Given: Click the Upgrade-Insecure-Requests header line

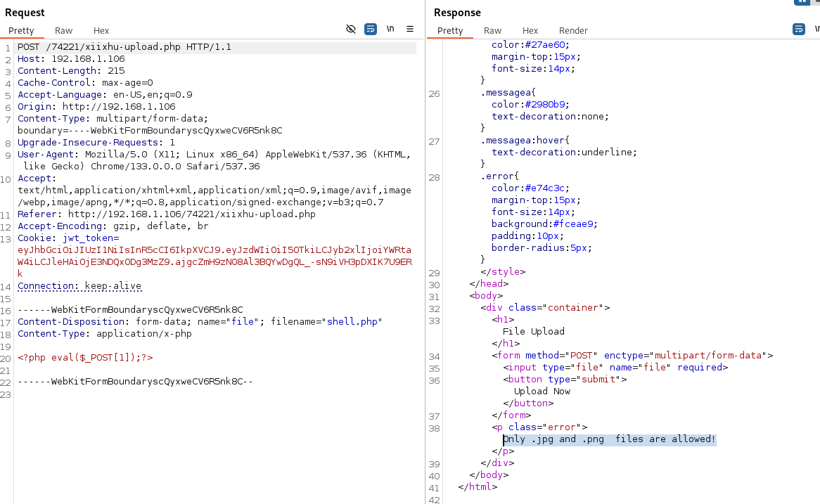Looking at the screenshot, I should click(96, 143).
